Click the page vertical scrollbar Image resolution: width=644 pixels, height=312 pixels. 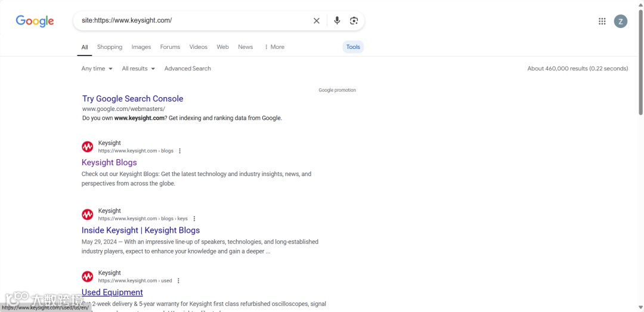(x=641, y=61)
